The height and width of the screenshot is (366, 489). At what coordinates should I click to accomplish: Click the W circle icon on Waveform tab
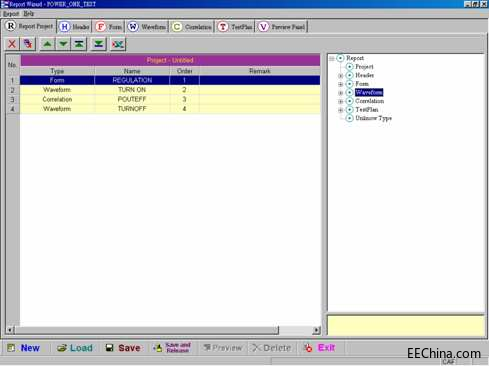[133, 27]
